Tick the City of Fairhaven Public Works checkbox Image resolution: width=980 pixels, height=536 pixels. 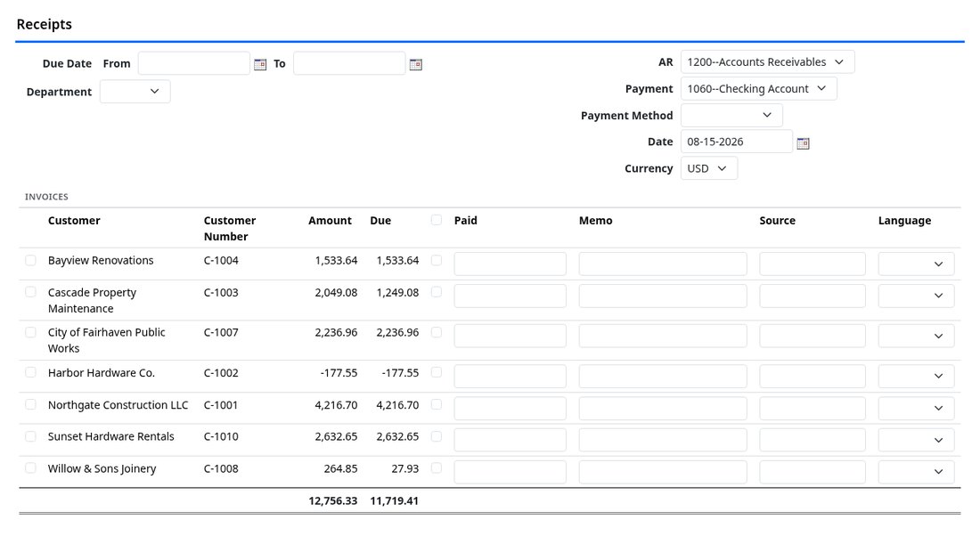pyautogui.click(x=30, y=332)
